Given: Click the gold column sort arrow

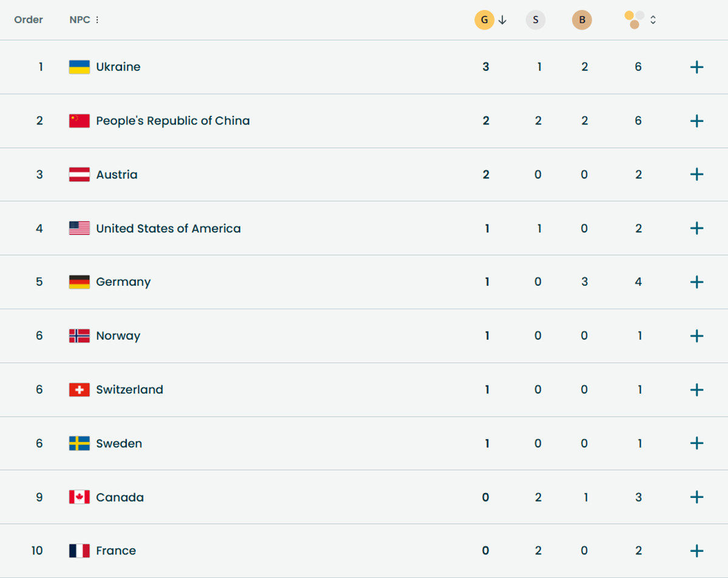Looking at the screenshot, I should point(502,20).
